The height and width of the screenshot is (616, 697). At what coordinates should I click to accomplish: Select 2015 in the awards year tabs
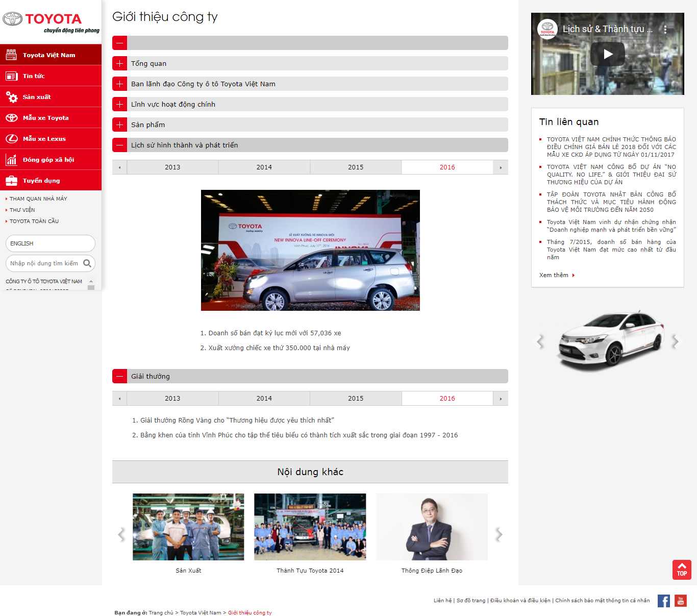tap(356, 398)
